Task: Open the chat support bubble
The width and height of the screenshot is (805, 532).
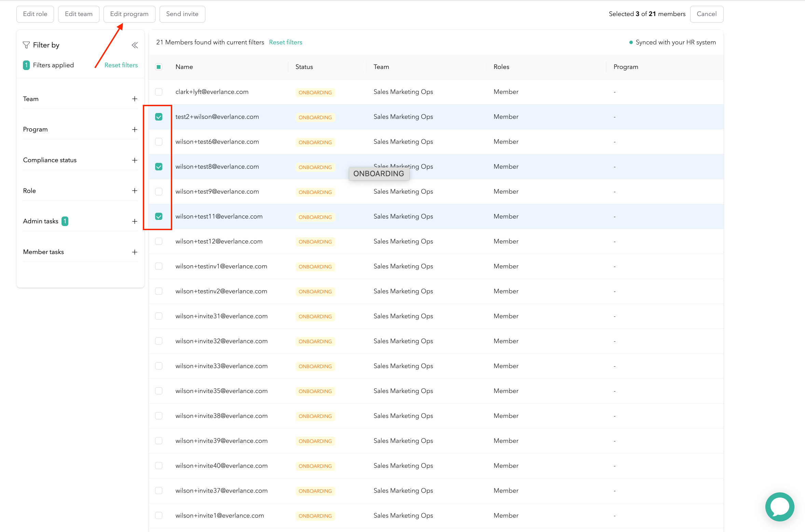Action: click(780, 506)
